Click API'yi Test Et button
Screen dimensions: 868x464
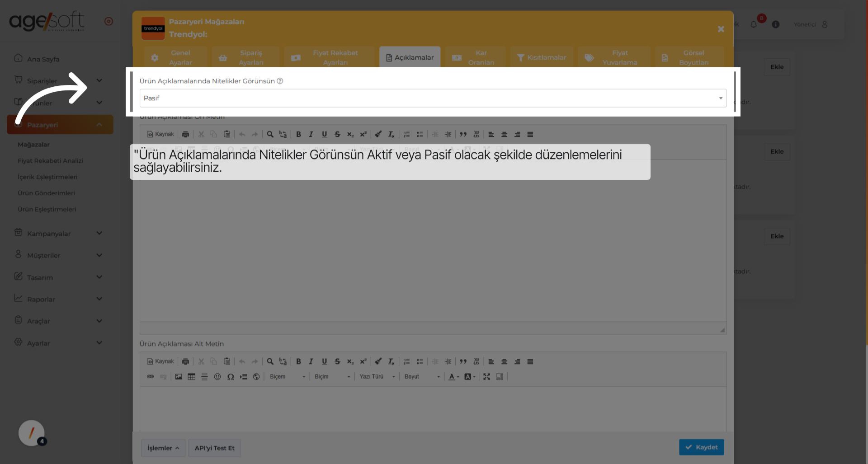tap(214, 448)
